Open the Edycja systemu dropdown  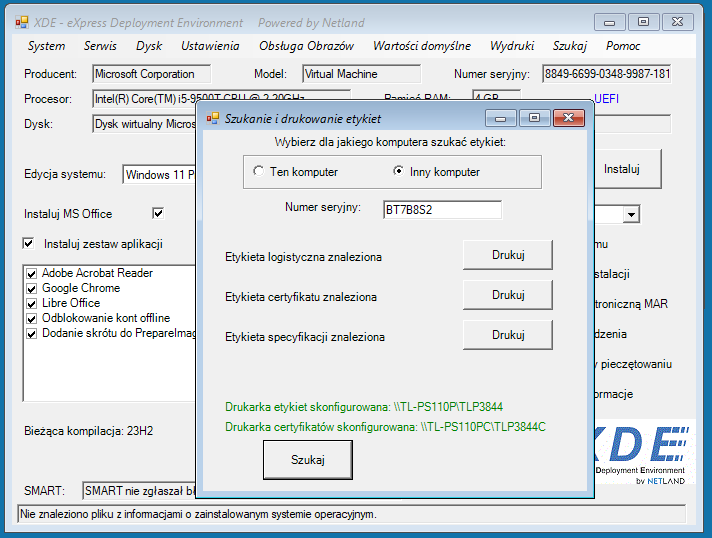pyautogui.click(x=158, y=175)
